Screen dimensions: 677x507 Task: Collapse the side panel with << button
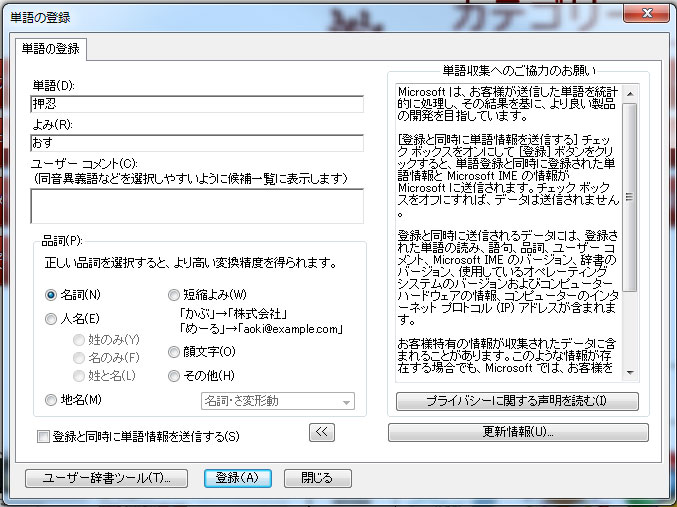point(322,432)
